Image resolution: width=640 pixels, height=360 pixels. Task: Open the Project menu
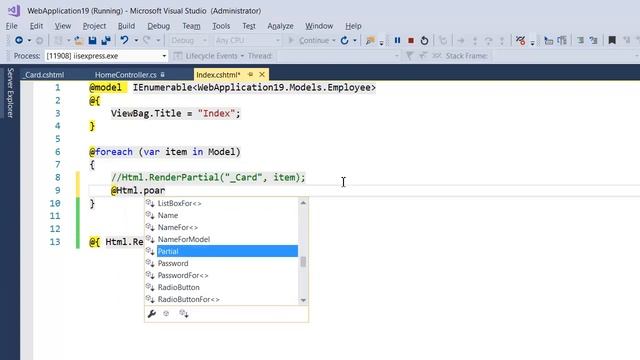coord(94,26)
